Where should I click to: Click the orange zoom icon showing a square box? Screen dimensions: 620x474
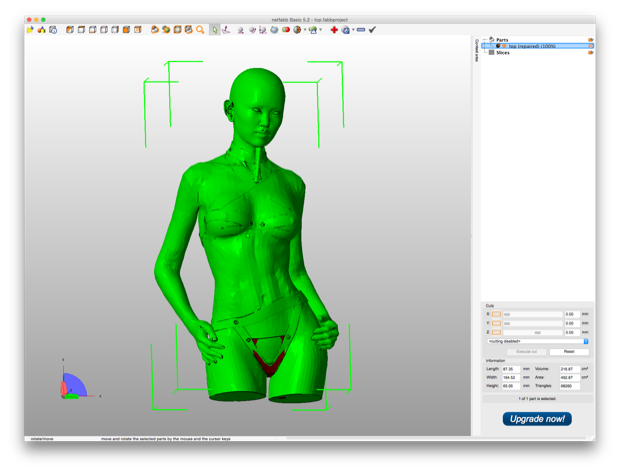pos(178,30)
